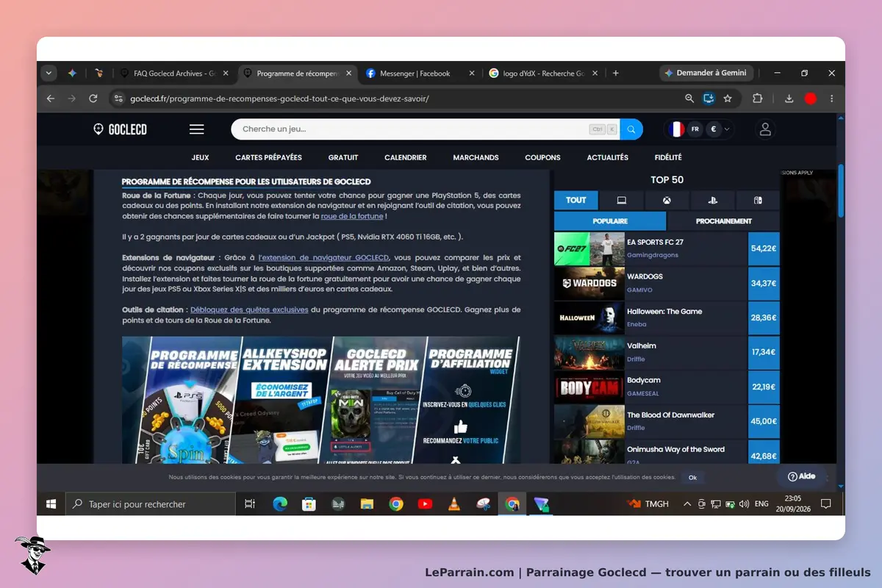Click the Windows taskbar search box
882x588 pixels.
tap(151, 504)
